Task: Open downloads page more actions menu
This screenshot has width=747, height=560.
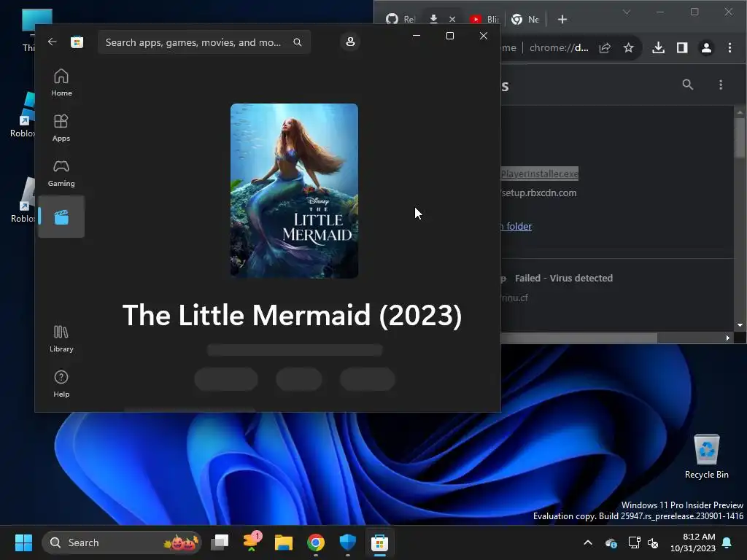Action: (x=721, y=85)
